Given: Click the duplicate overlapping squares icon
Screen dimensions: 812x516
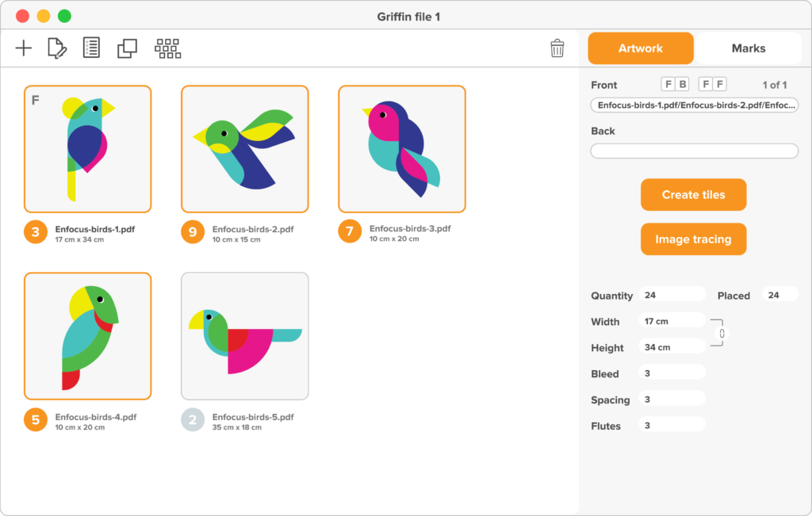Looking at the screenshot, I should coord(128,48).
